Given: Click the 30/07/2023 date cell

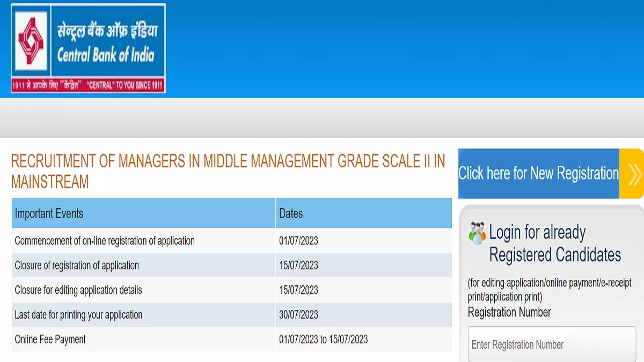Looking at the screenshot, I should [298, 315].
